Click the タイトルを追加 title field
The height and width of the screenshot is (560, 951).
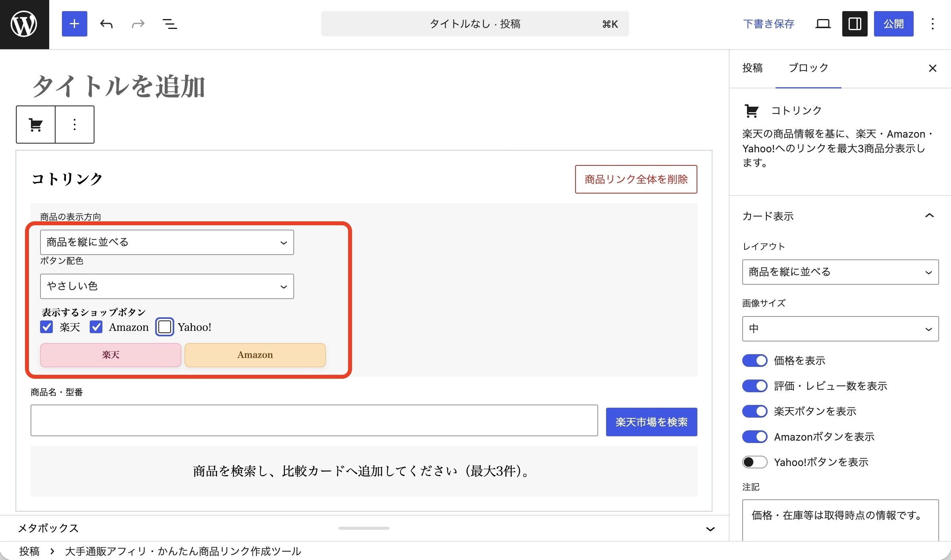pos(118,86)
